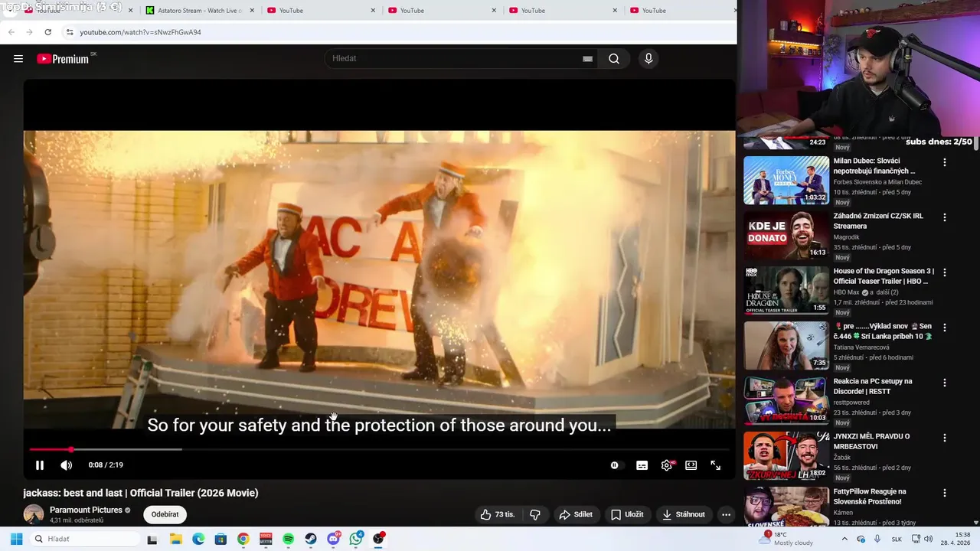Dislike the video with thumbs-down
This screenshot has height=551, width=980.
(x=535, y=514)
